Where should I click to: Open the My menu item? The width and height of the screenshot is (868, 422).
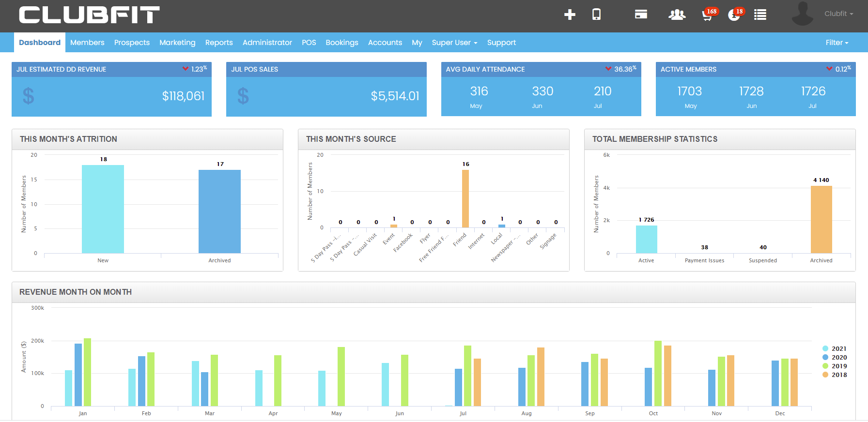tap(417, 43)
